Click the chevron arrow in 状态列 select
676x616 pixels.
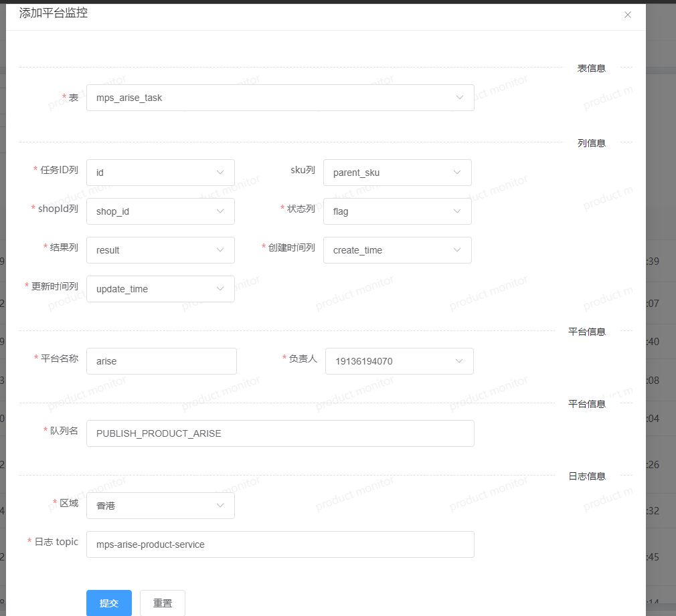[x=457, y=211]
